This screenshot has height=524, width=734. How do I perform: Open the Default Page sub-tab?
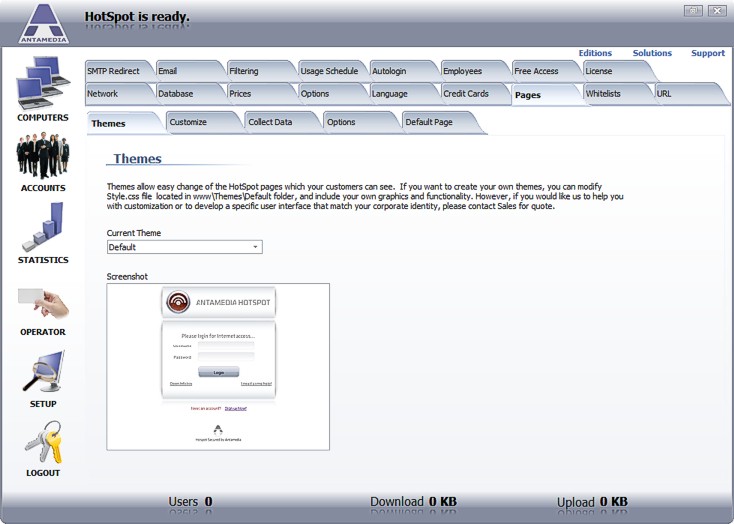(440, 122)
